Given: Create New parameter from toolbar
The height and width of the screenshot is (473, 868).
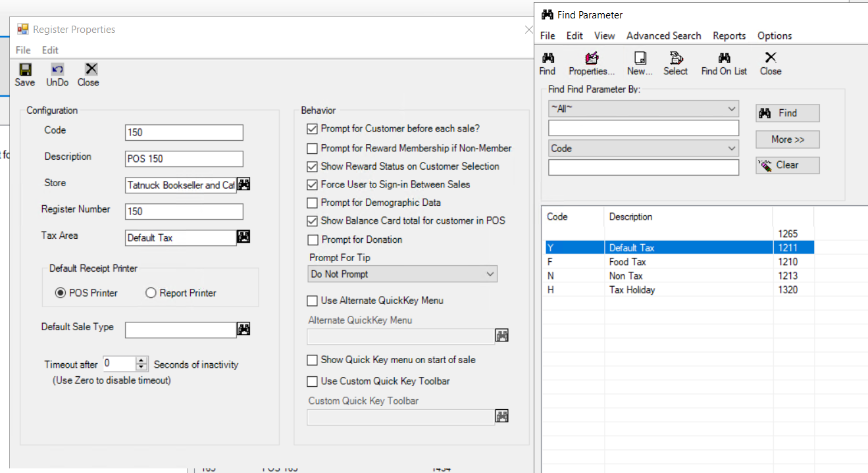Looking at the screenshot, I should point(640,64).
